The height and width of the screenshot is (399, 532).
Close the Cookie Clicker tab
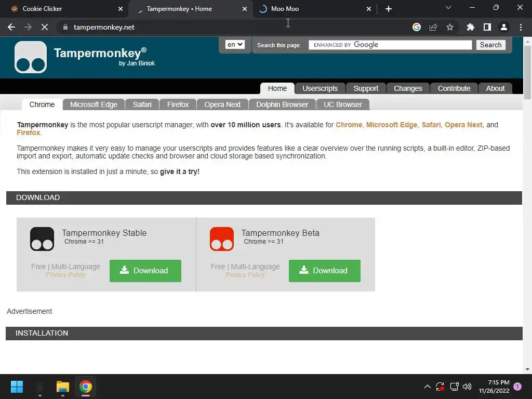[121, 9]
